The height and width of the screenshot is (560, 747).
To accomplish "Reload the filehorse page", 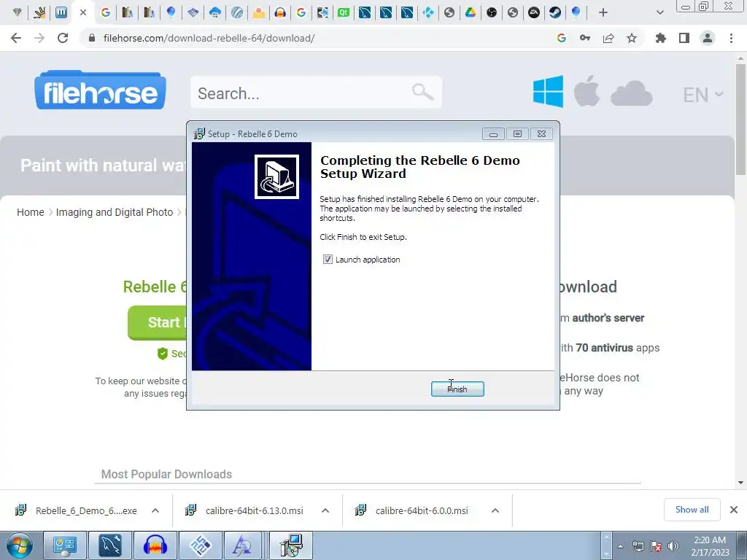I will tap(63, 38).
